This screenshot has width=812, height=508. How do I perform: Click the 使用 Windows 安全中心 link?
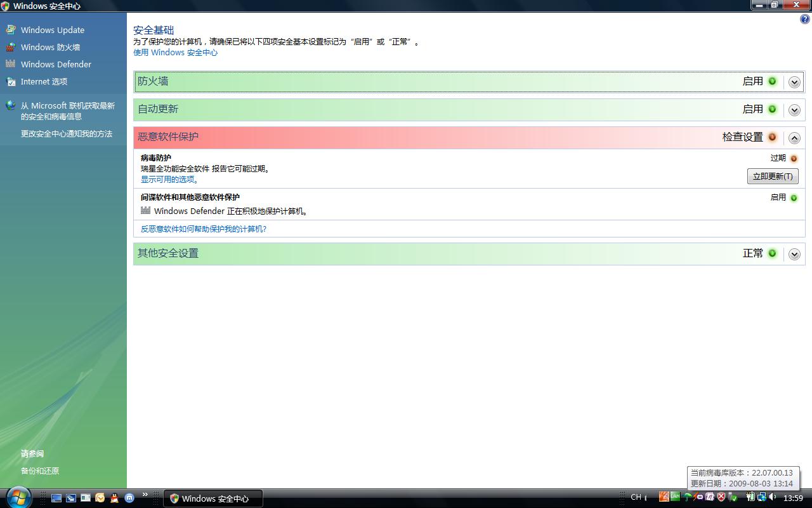tap(175, 53)
